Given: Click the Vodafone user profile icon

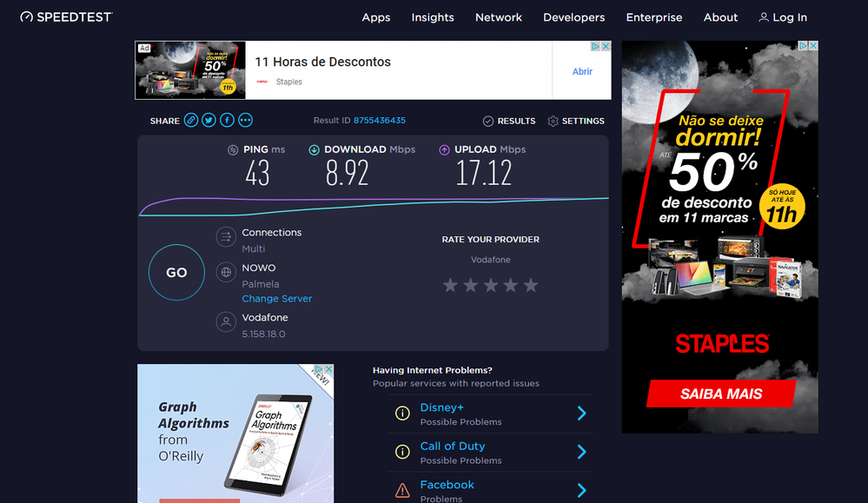Looking at the screenshot, I should 226,322.
